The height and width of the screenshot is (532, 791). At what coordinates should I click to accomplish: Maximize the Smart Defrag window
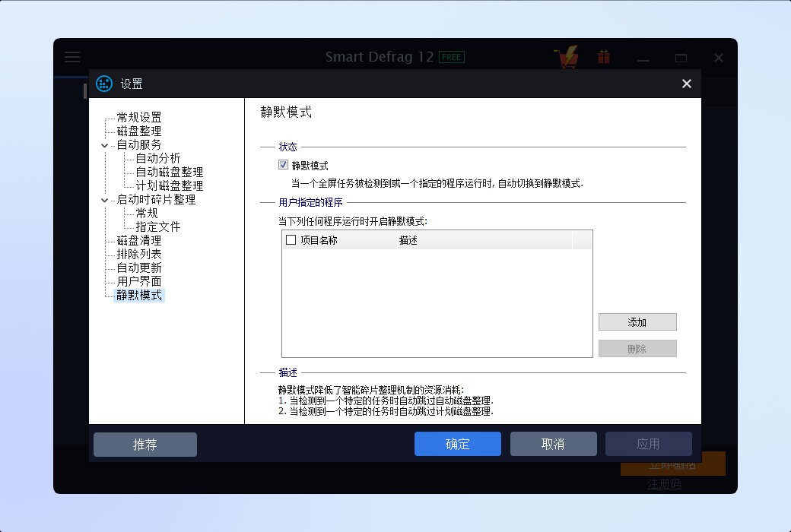(x=681, y=58)
